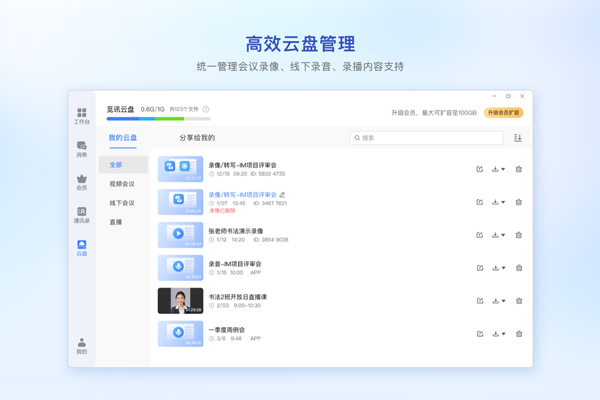Image resolution: width=600 pixels, height=400 pixels.
Task: Delete 一季度周例会 file
Action: 519,334
